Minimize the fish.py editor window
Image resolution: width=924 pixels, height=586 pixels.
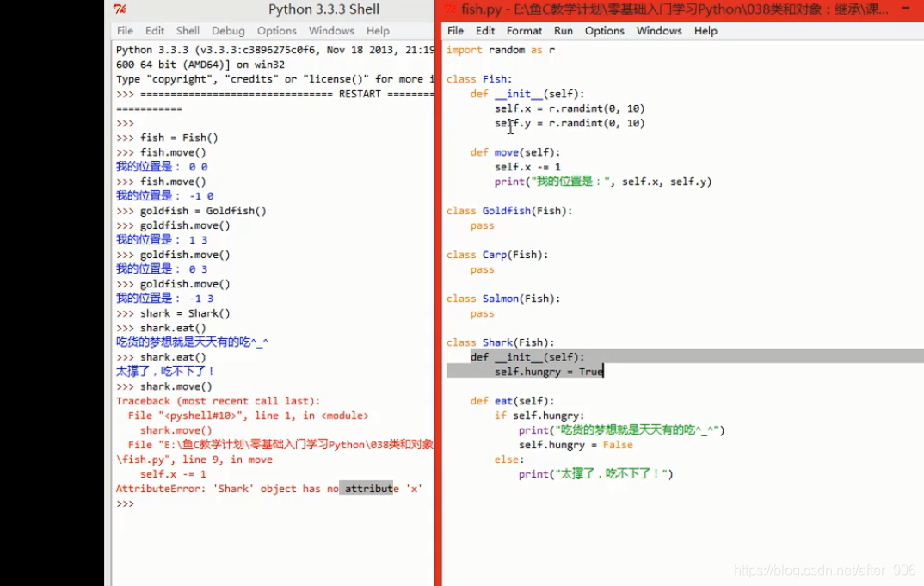(906, 9)
